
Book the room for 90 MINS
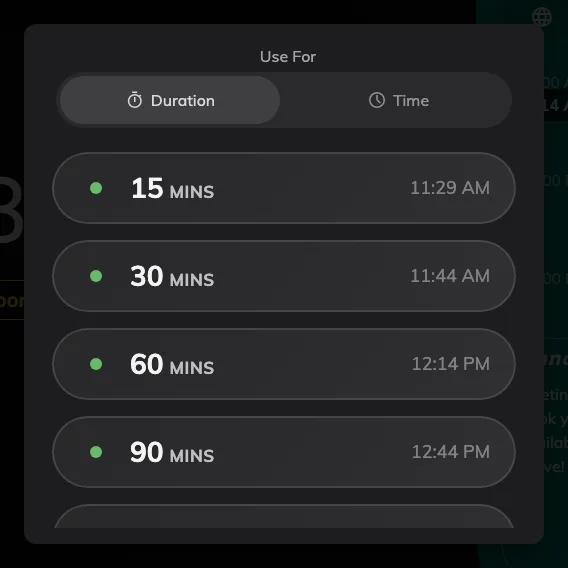[284, 452]
